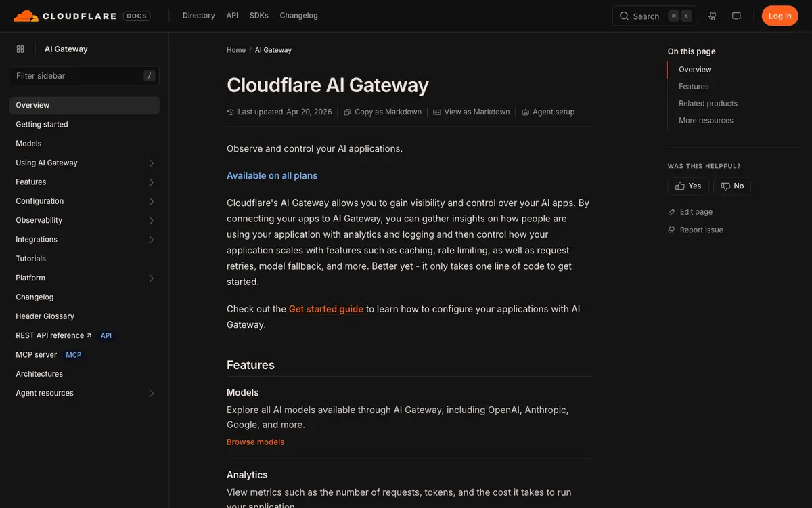This screenshot has width=812, height=508.
Task: Toggle the theme switcher in the header
Action: (737, 16)
